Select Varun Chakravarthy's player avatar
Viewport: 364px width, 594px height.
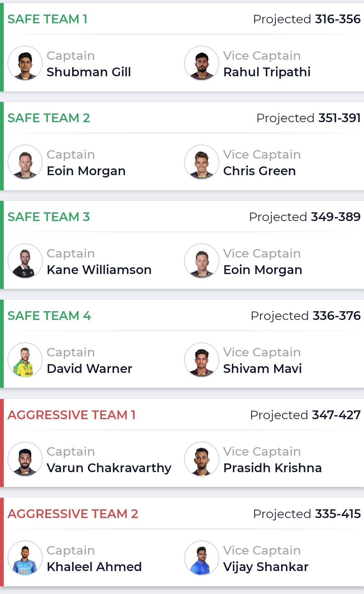[25, 459]
